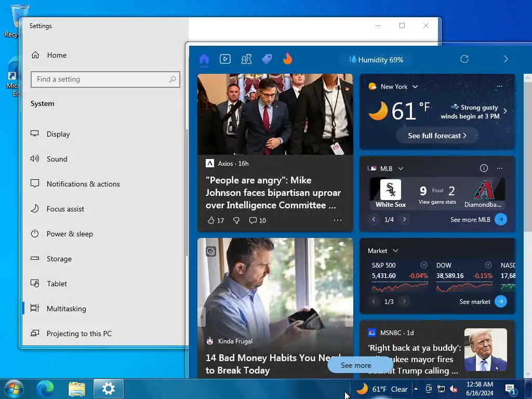Open the Trending flame tab
532x399 pixels.
(x=288, y=59)
